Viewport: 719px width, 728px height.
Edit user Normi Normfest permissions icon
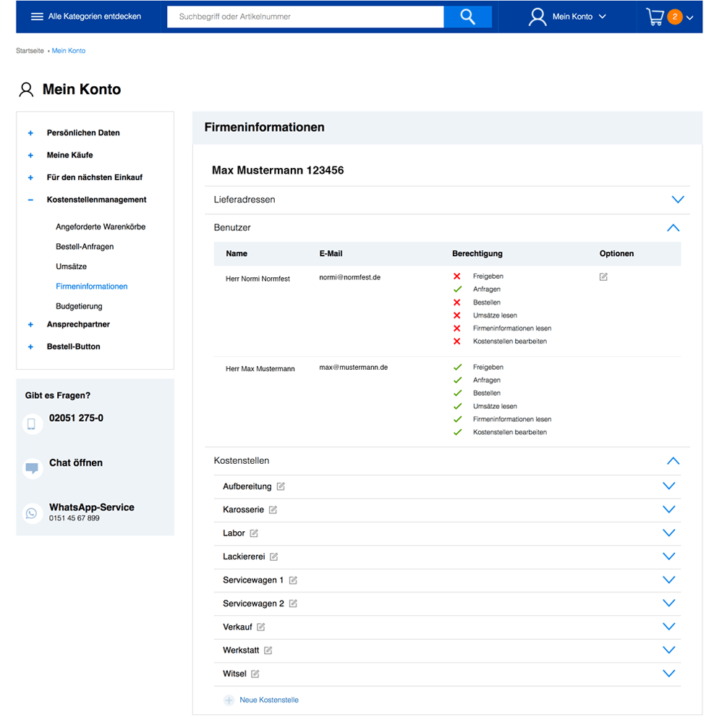click(x=603, y=276)
